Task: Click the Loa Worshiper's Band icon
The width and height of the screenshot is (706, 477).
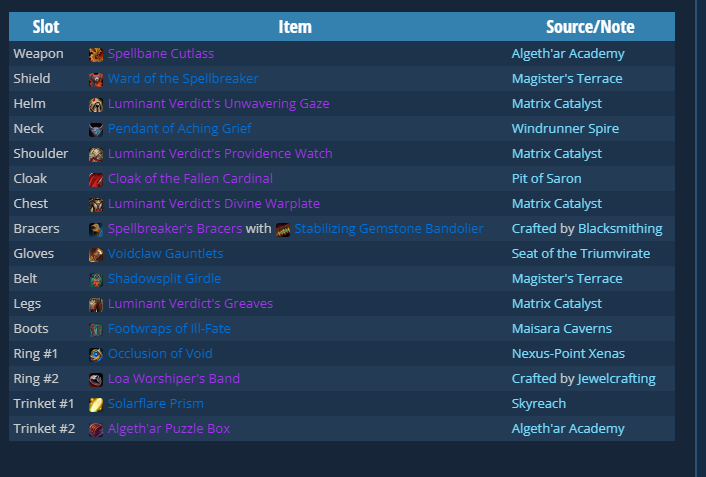Action: pyautogui.click(x=95, y=380)
